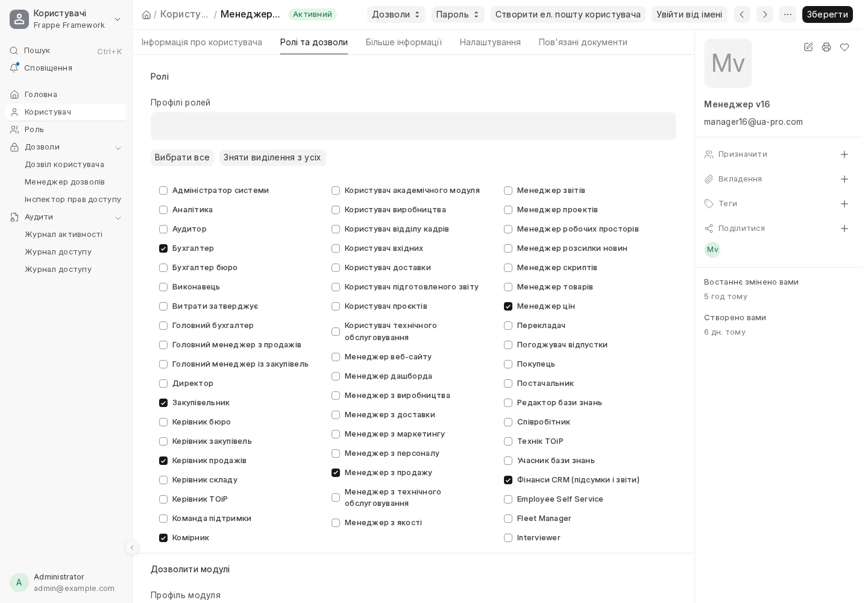Click the Вибрати все button
The width and height of the screenshot is (868, 603).
click(182, 157)
